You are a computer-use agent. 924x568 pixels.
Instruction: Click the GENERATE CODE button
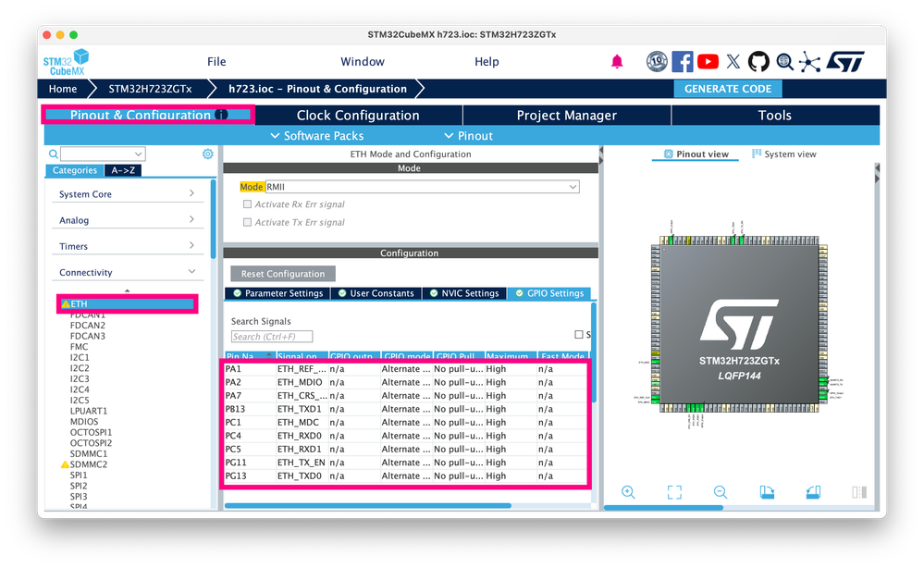coord(728,89)
